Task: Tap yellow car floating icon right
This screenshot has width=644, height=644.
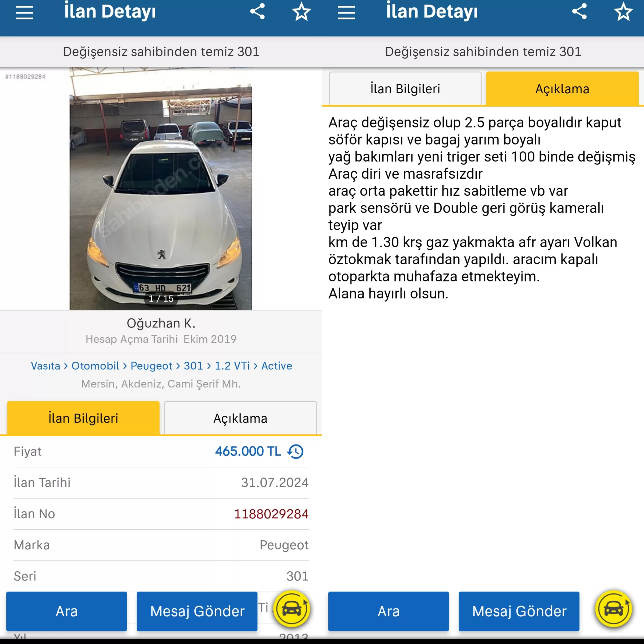Action: (x=614, y=609)
